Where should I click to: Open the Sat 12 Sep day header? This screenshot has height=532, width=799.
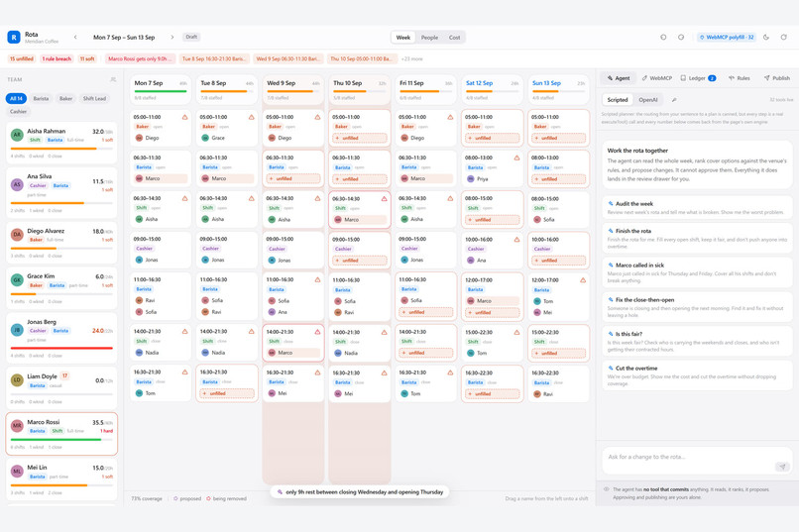(493, 88)
